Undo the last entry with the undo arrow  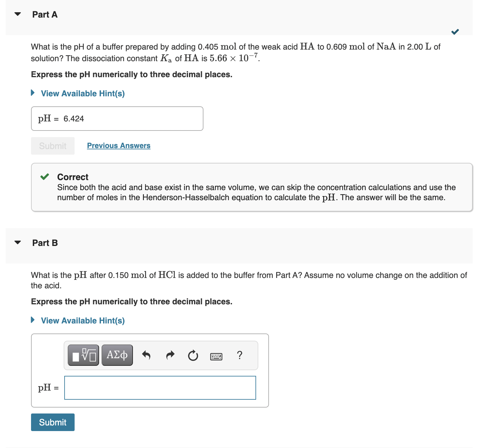pos(146,355)
